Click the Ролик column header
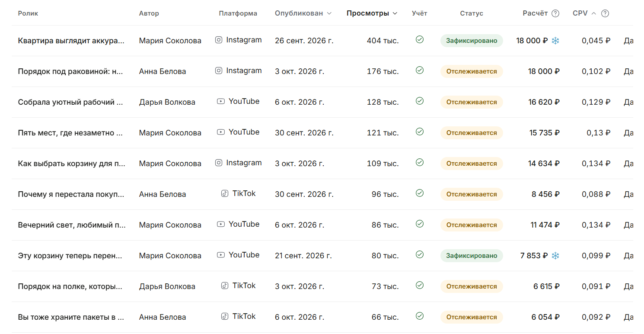The height and width of the screenshot is (334, 644). click(x=28, y=13)
